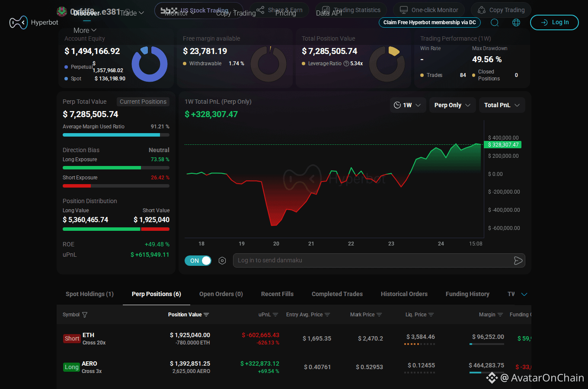Expand the Monitor menu

coord(180,13)
